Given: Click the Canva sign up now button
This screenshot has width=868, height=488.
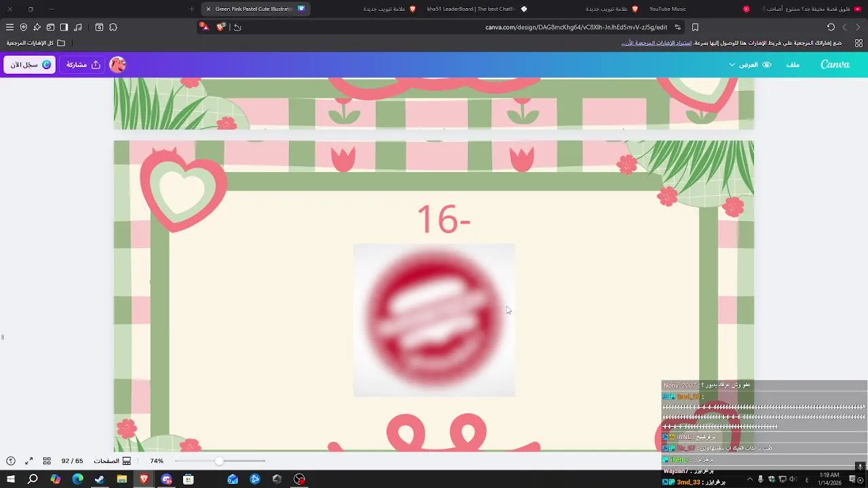Looking at the screenshot, I should [x=30, y=64].
